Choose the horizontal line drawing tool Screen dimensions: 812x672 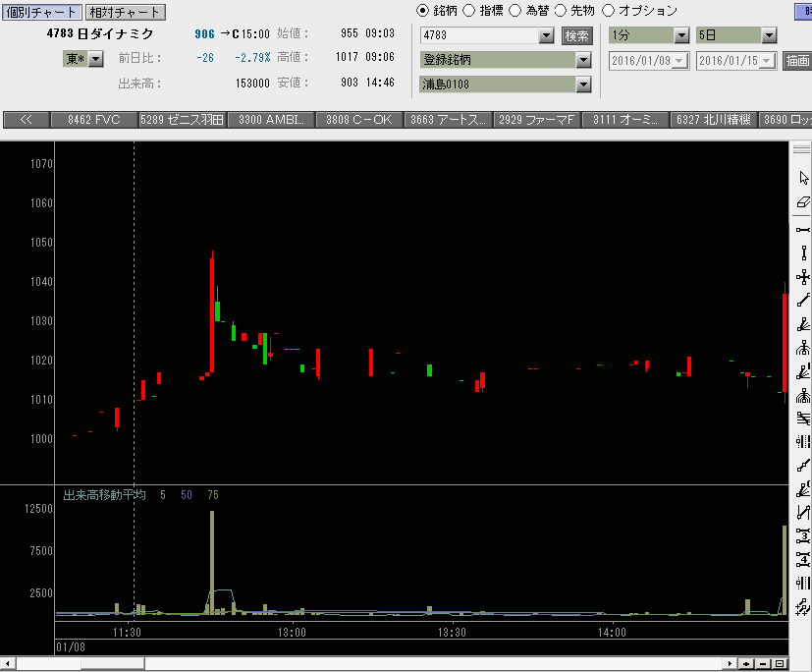pyautogui.click(x=803, y=230)
